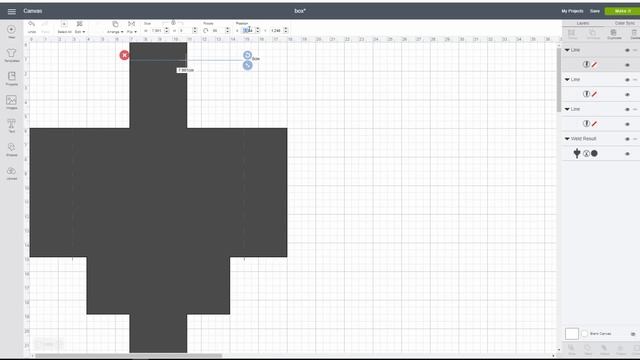Click the red X delete handle on canvas

pyautogui.click(x=124, y=55)
